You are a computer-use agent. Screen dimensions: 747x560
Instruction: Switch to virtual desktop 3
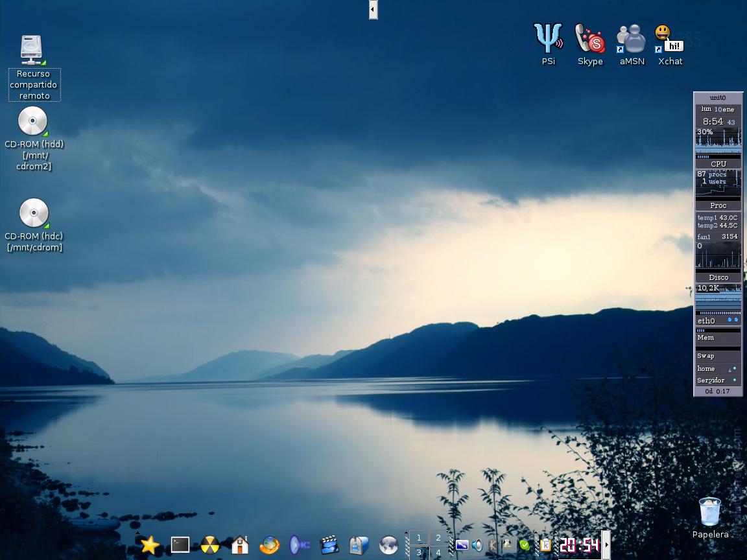[419, 552]
